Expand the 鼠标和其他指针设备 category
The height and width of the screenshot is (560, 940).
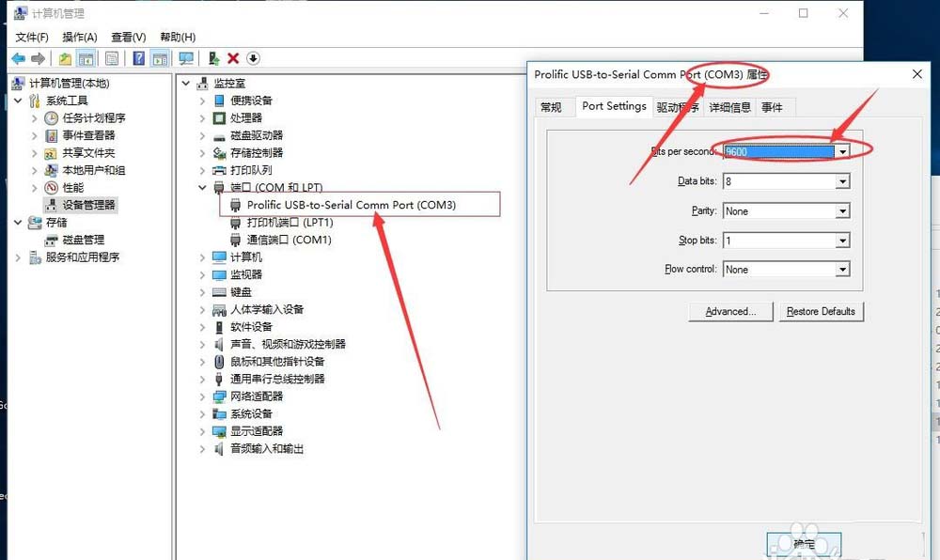click(x=203, y=362)
